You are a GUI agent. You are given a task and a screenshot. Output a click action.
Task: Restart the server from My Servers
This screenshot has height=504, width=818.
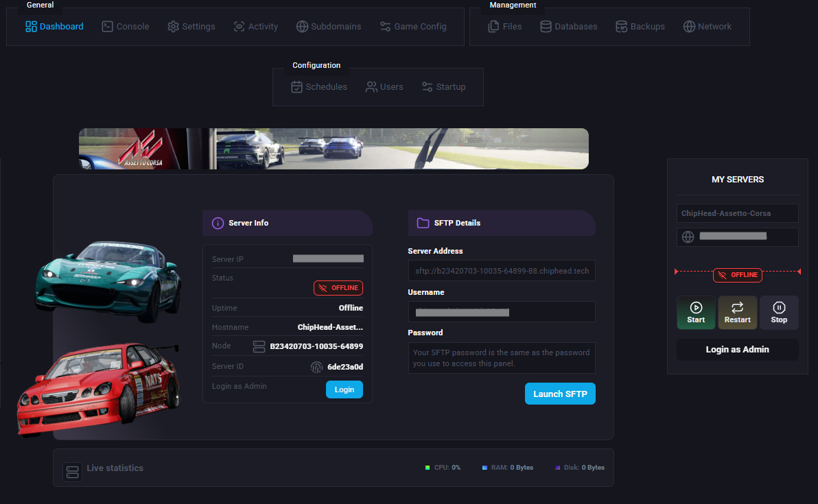pyautogui.click(x=738, y=313)
